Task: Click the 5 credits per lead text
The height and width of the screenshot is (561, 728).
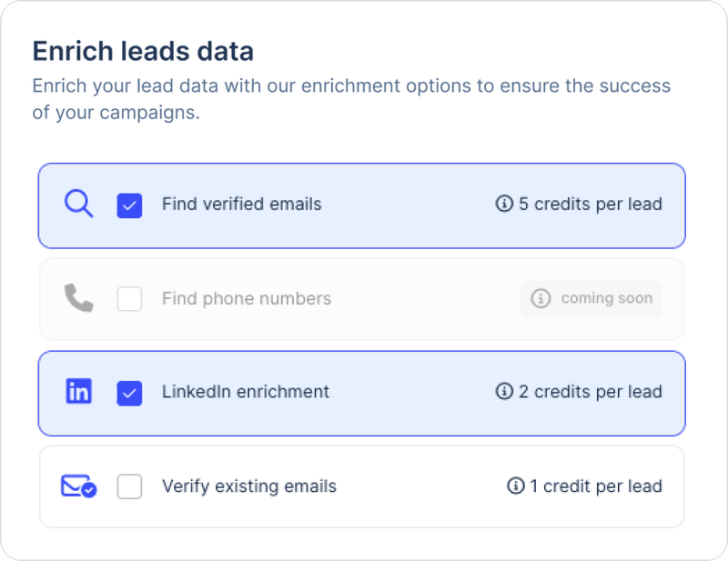Action: pos(590,205)
